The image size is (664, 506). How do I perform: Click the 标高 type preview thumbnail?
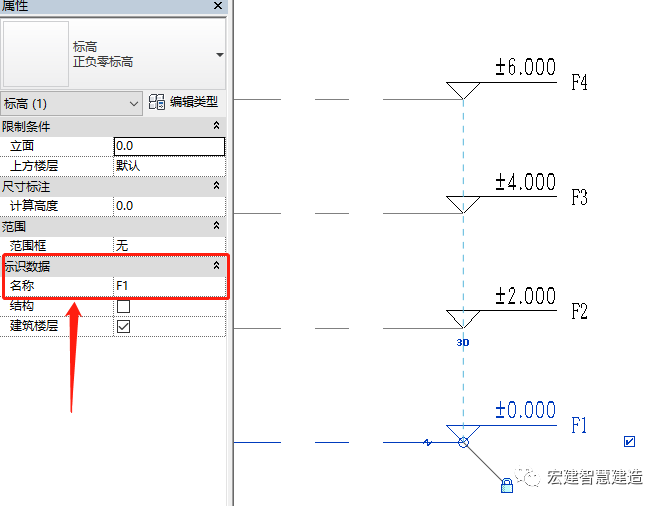36,54
